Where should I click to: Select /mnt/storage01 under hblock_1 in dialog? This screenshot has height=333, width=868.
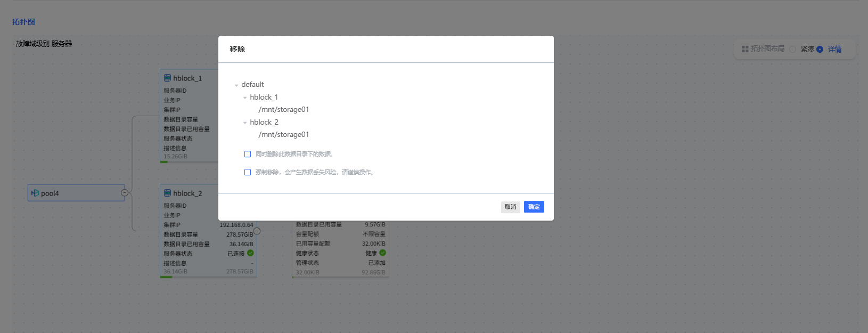(283, 109)
